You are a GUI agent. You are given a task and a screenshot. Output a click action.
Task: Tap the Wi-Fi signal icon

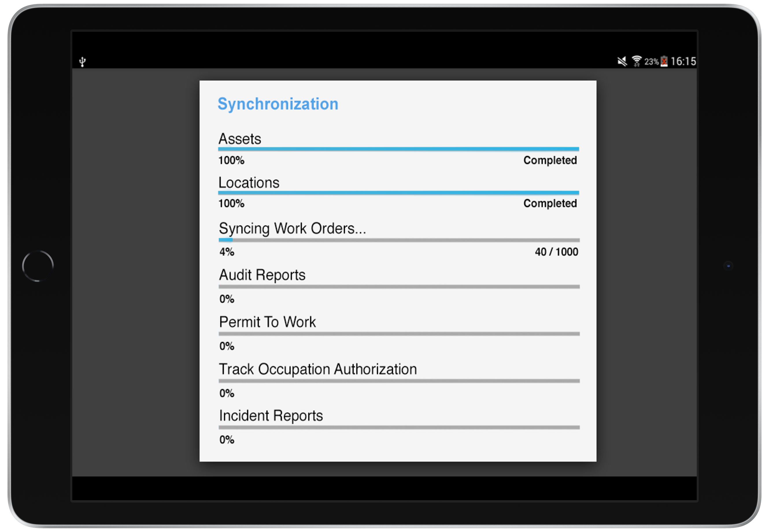click(637, 61)
